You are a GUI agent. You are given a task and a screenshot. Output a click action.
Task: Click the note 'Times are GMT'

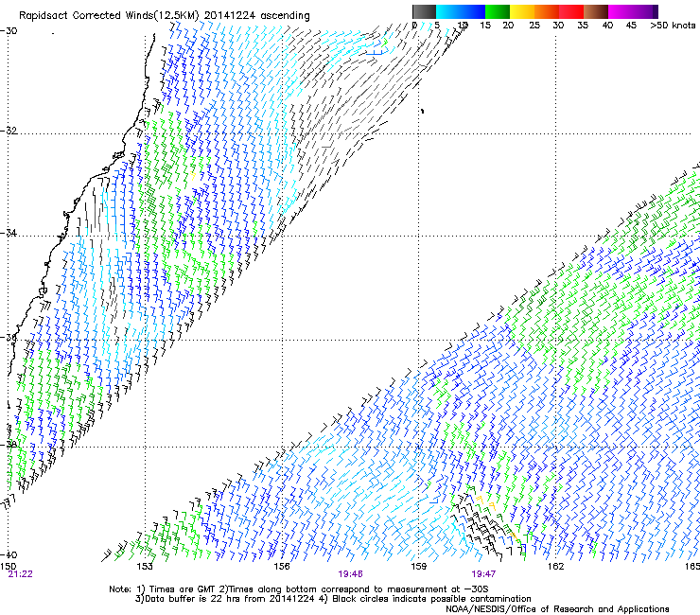[183, 589]
